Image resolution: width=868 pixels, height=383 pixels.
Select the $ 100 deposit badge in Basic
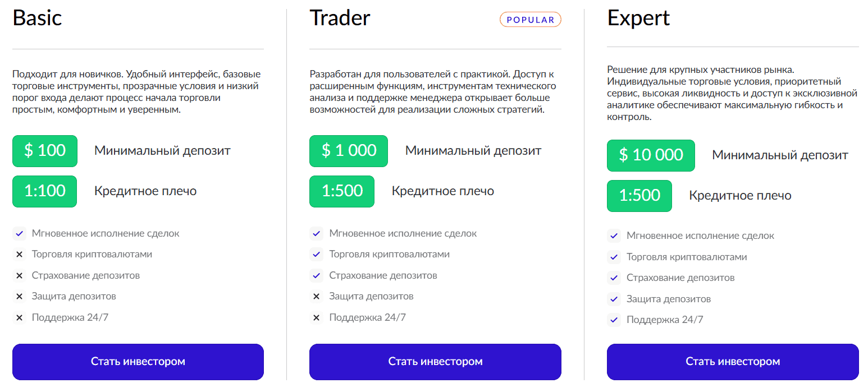click(x=44, y=151)
